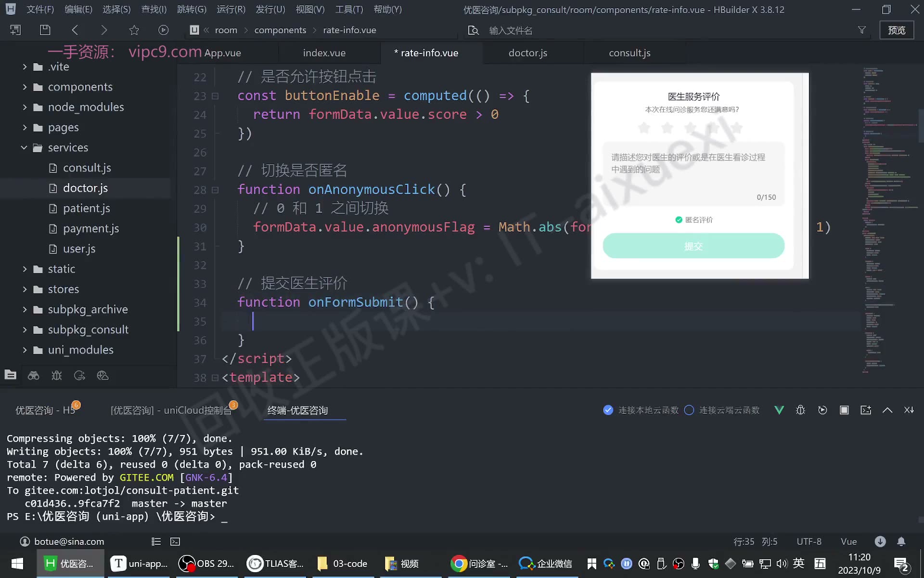Click the outline list icon in status bar
This screenshot has width=924, height=578.
coord(156,541)
